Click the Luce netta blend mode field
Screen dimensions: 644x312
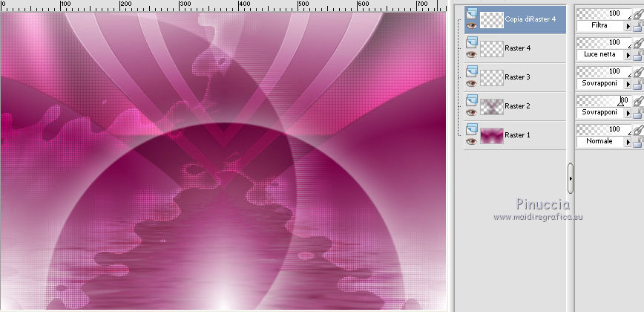tap(600, 55)
